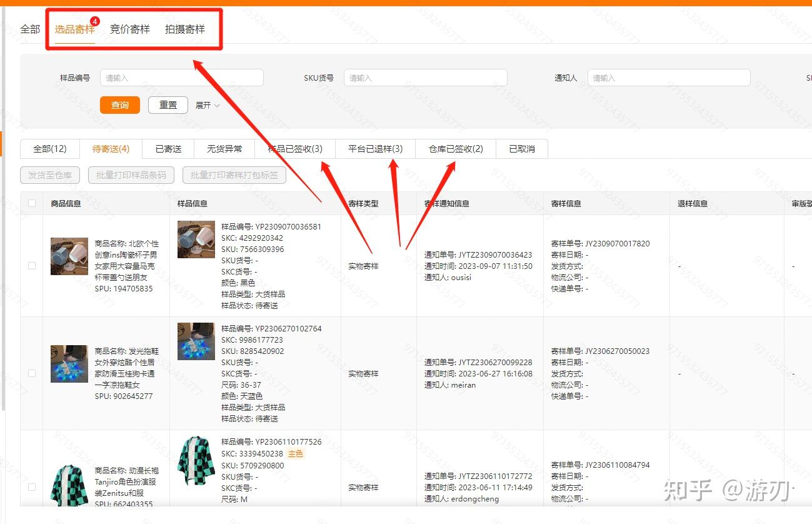
Task: Click the 寄样类型 column header
Action: 363,204
